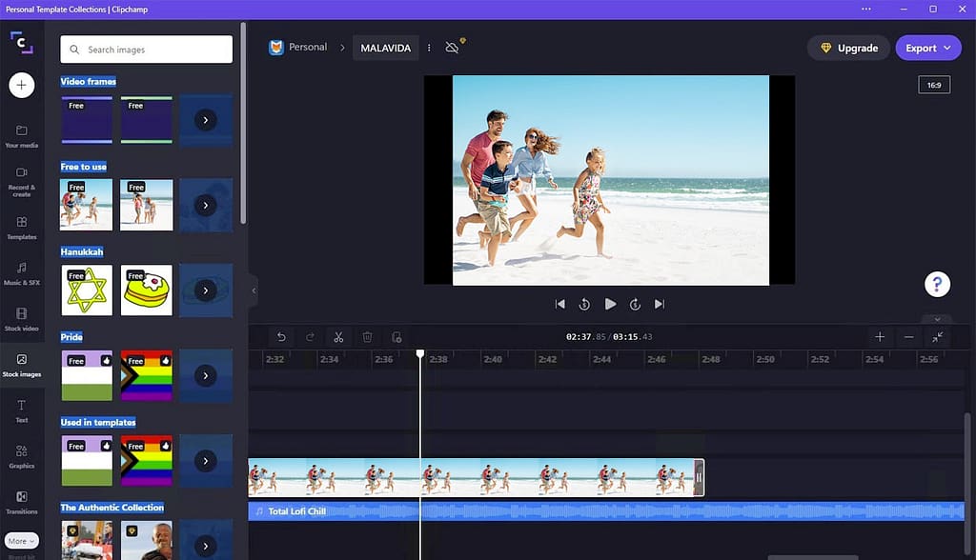Browse the Templates panel
Image resolution: width=976 pixels, height=560 pixels.
click(x=21, y=229)
